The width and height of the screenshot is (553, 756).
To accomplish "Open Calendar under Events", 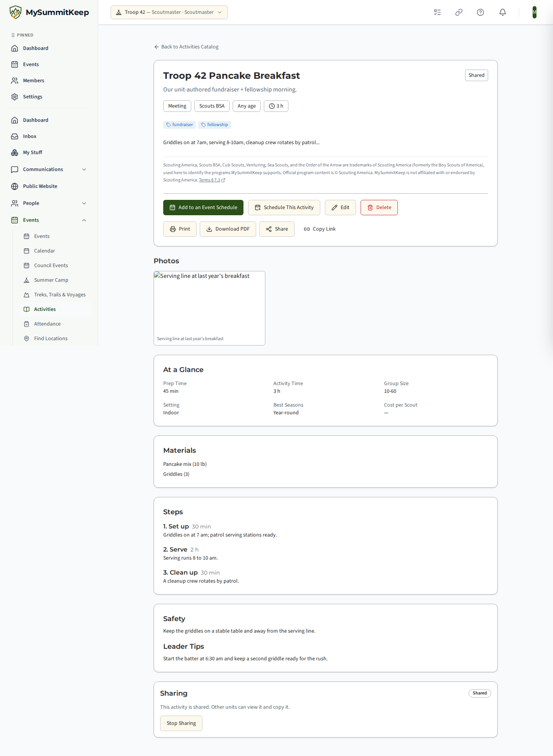I will pos(55,251).
